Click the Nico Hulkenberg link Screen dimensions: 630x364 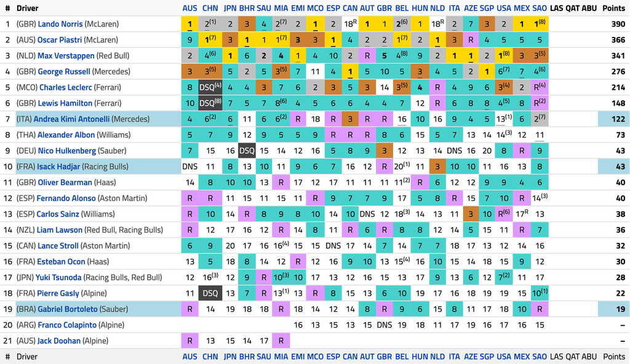pyautogui.click(x=67, y=151)
